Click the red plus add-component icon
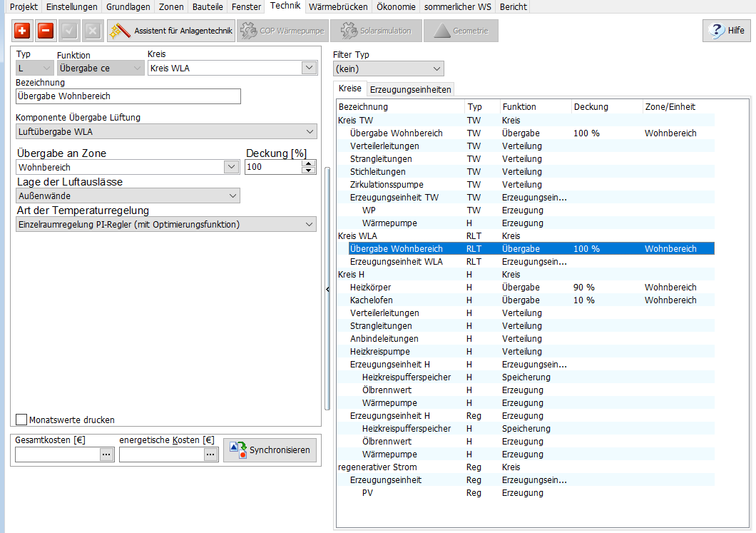Image resolution: width=756 pixels, height=533 pixels. (23, 31)
